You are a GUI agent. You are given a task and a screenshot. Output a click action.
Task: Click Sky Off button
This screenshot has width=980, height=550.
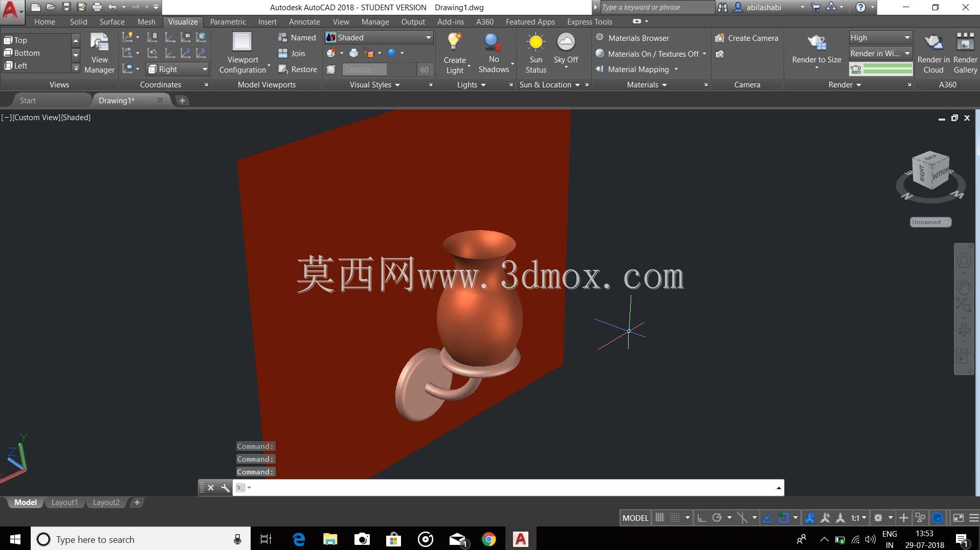click(x=566, y=50)
